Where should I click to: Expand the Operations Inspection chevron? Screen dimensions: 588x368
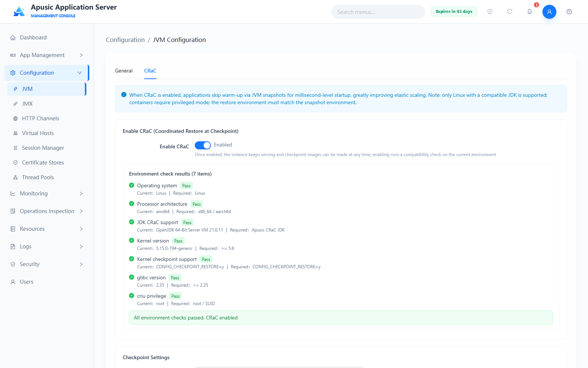point(81,211)
